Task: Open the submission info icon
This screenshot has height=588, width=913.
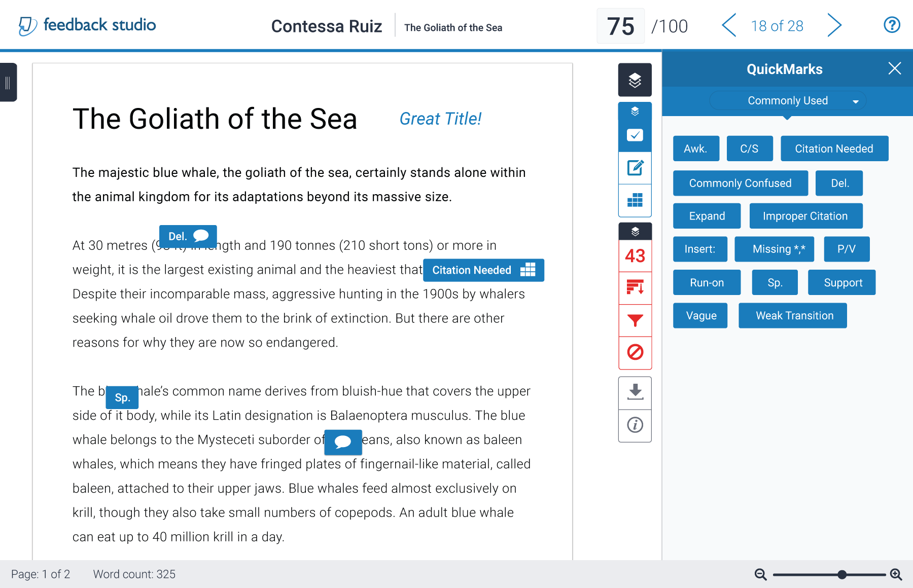Action: click(635, 425)
